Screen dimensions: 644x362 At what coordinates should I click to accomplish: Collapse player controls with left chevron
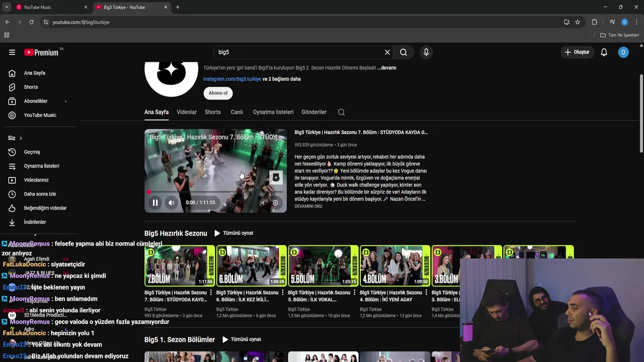(x=263, y=203)
